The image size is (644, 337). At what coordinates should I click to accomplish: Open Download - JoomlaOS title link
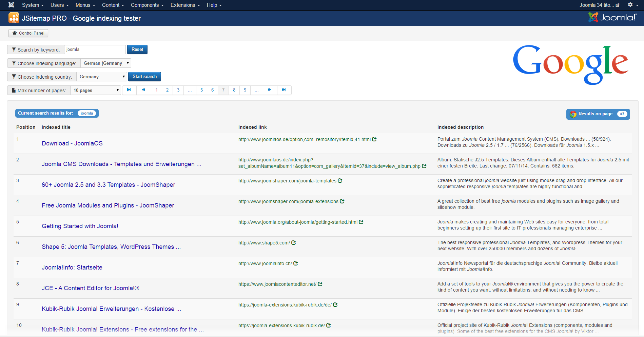[x=72, y=143]
